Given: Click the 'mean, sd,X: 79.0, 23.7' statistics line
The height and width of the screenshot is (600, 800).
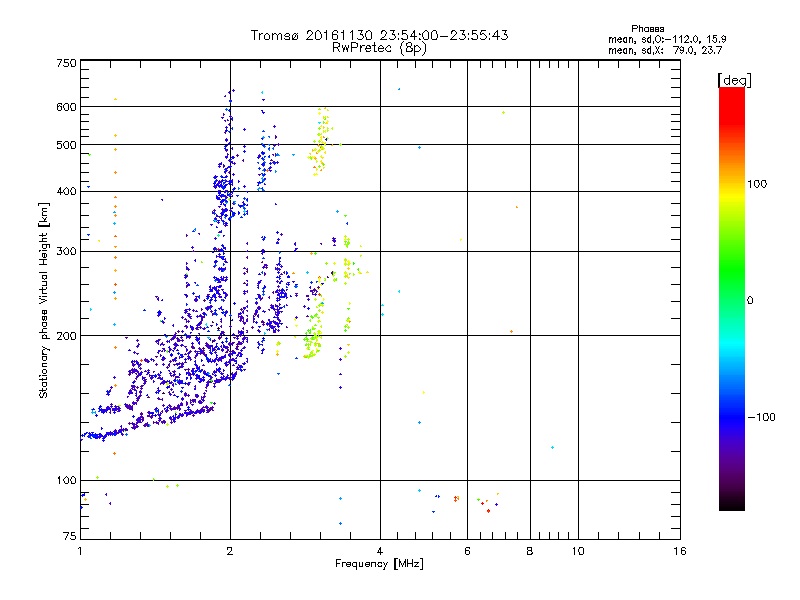Looking at the screenshot, I should point(665,50).
